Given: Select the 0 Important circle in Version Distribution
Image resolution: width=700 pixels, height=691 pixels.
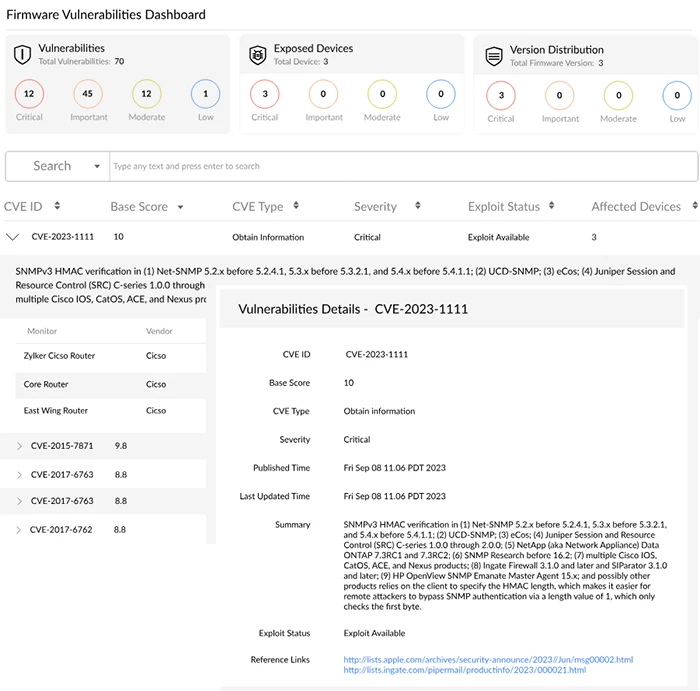Looking at the screenshot, I should tap(559, 96).
